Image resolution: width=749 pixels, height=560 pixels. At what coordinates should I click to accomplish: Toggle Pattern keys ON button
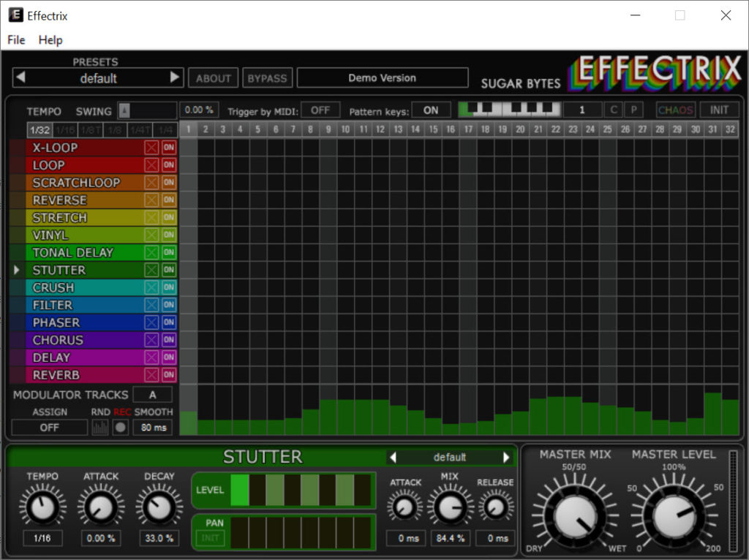[431, 110]
